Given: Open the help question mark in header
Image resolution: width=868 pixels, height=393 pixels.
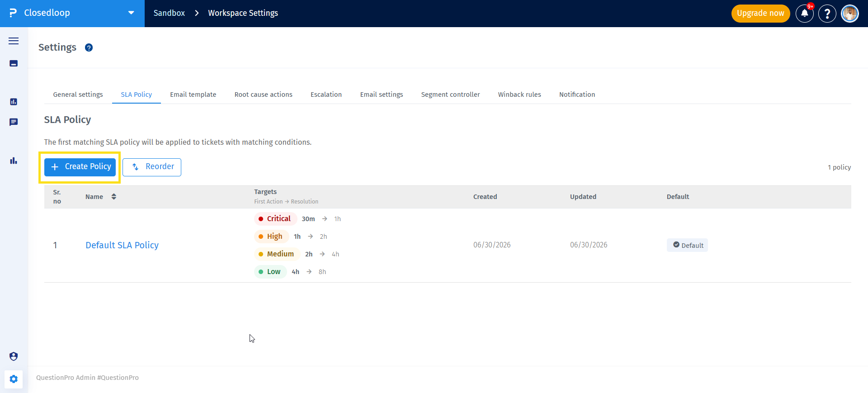Looking at the screenshot, I should [x=827, y=14].
